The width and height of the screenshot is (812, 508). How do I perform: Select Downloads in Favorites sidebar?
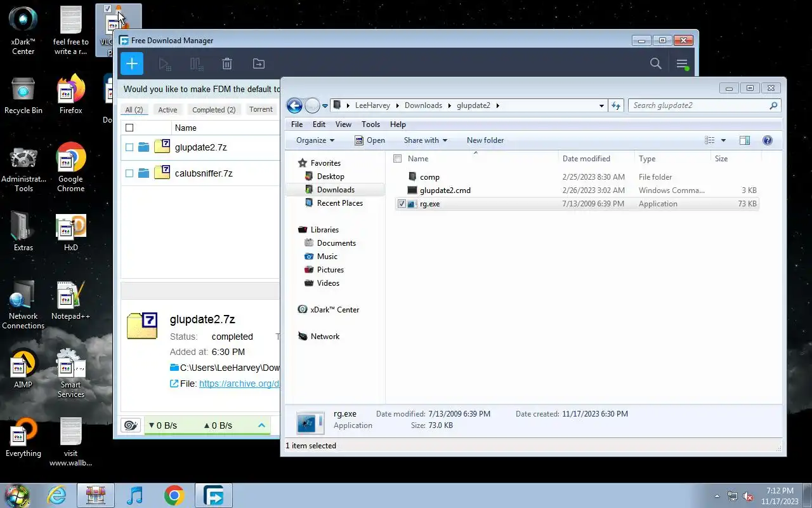(336, 190)
